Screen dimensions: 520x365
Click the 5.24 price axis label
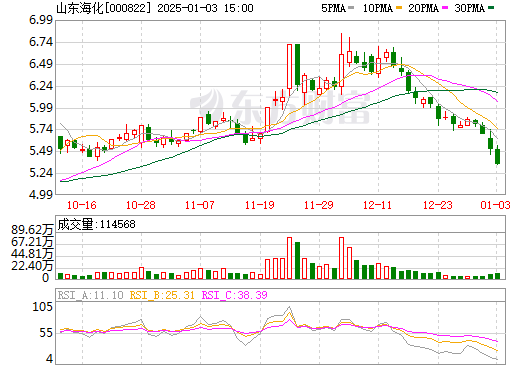point(41,173)
